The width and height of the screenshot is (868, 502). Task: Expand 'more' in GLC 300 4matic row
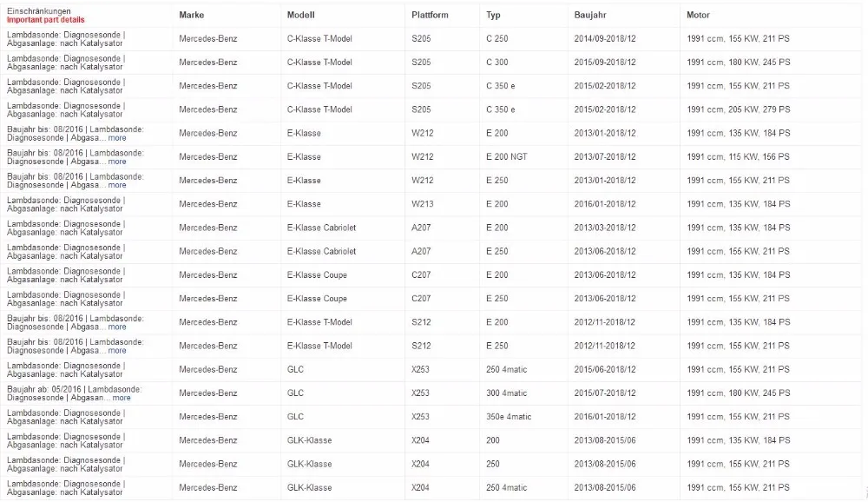pos(122,398)
